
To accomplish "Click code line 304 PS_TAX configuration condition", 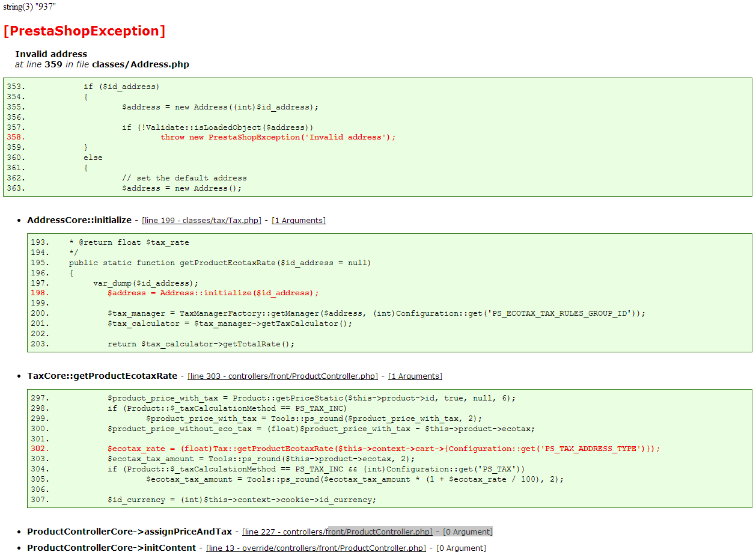I will [x=317, y=469].
